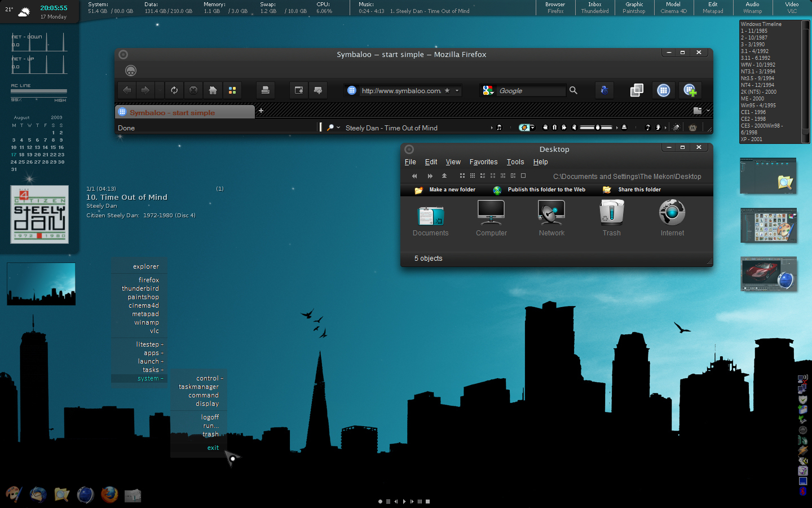
Task: Open Edit menu in Desktop window
Action: [x=431, y=162]
